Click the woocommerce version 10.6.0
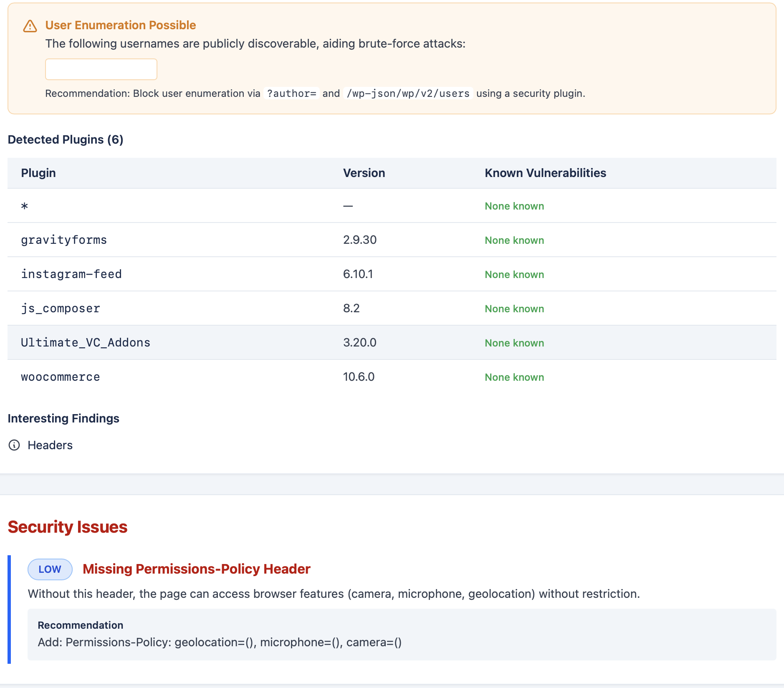 tap(359, 377)
